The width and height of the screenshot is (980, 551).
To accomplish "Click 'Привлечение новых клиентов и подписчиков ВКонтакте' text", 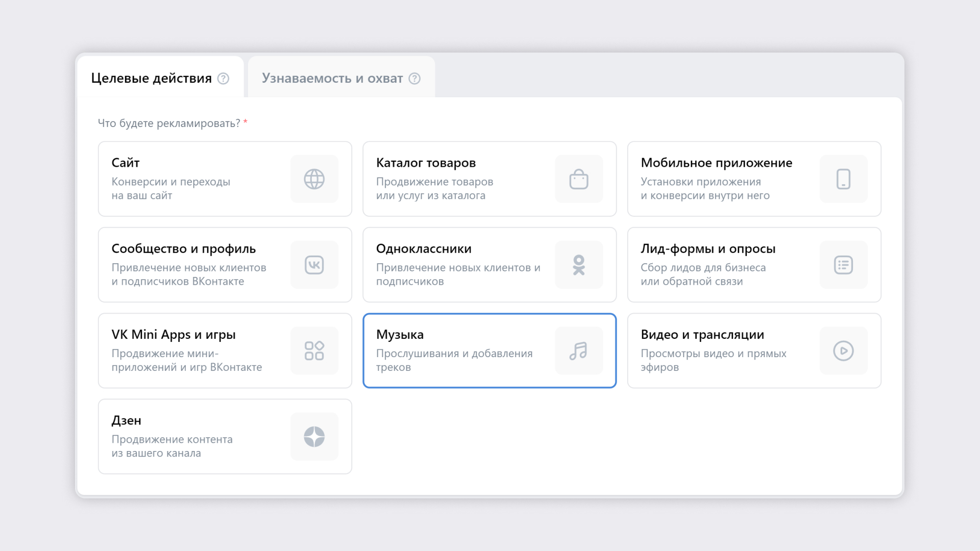I will click(189, 274).
